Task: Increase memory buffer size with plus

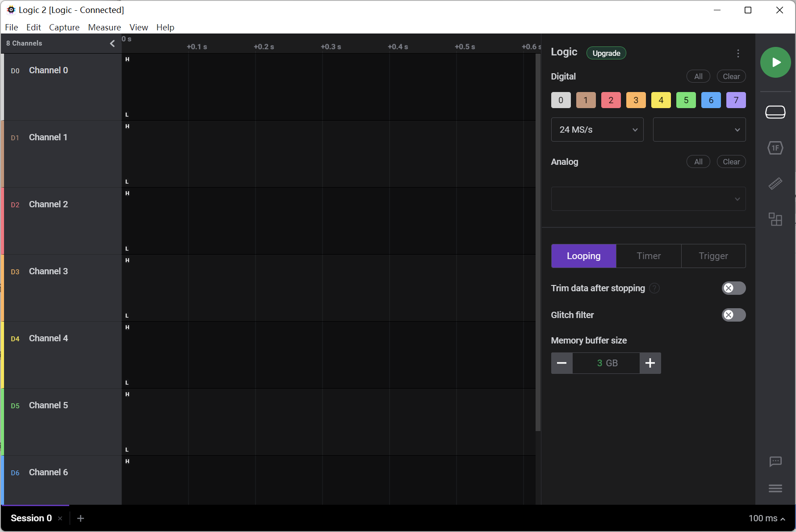Action: pos(650,363)
